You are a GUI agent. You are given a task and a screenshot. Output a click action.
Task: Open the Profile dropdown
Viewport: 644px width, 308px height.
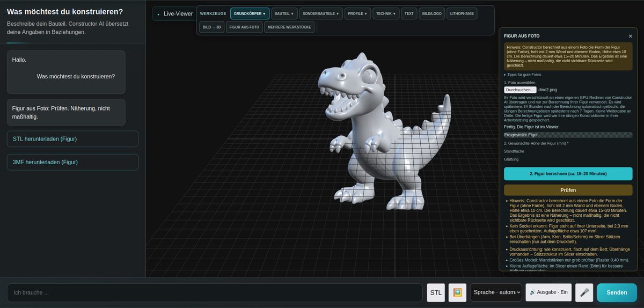(357, 13)
